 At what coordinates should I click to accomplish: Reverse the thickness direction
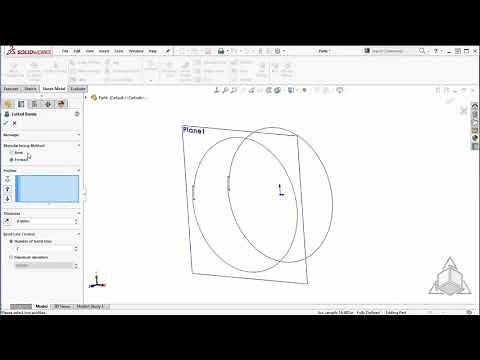point(7,221)
